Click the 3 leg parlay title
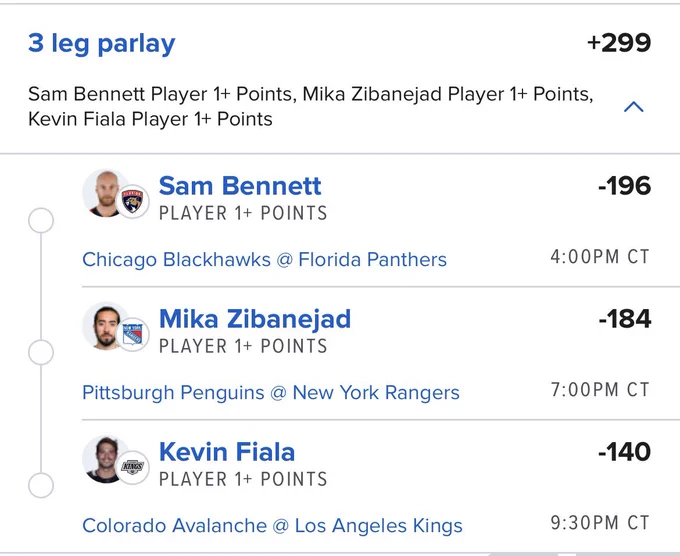680x556 pixels. (x=101, y=43)
